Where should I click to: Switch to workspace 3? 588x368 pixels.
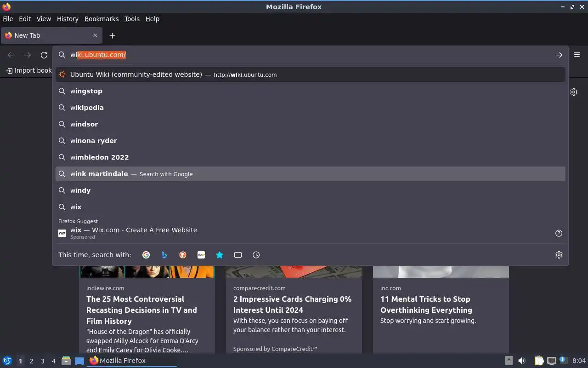pos(42,361)
